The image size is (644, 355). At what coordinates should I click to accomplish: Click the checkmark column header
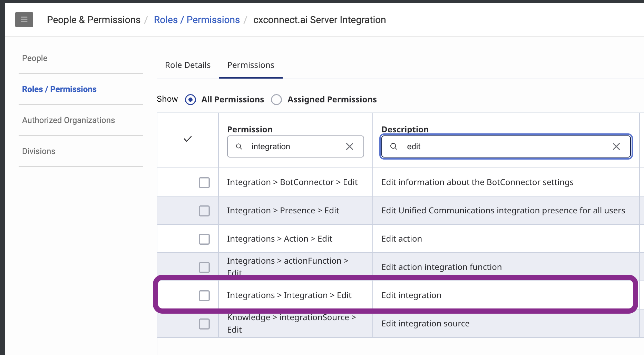pos(188,139)
